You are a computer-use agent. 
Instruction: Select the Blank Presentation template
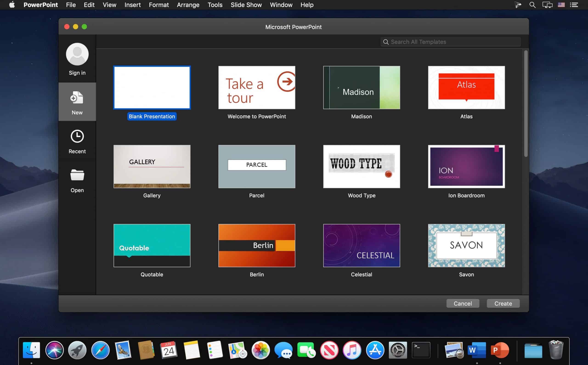pyautogui.click(x=152, y=87)
